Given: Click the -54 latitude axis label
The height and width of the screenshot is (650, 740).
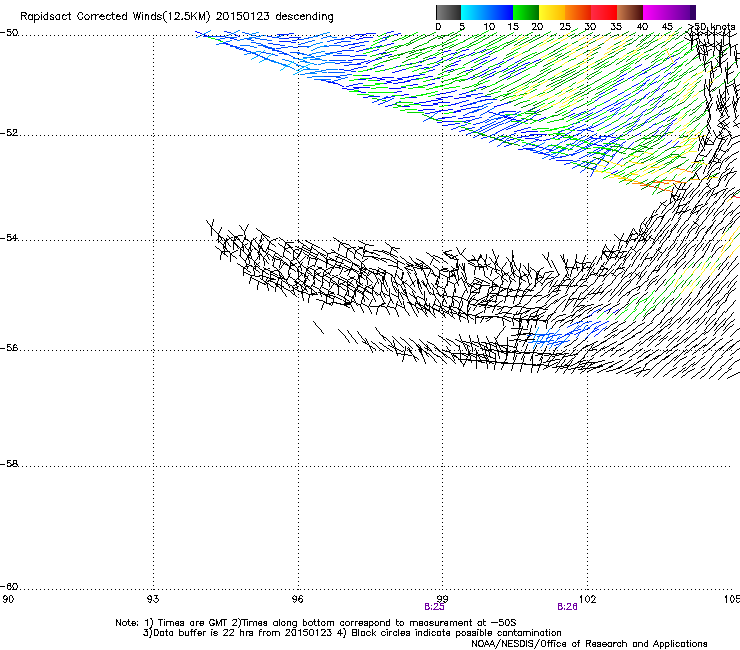Looking at the screenshot, I should coord(9,237).
